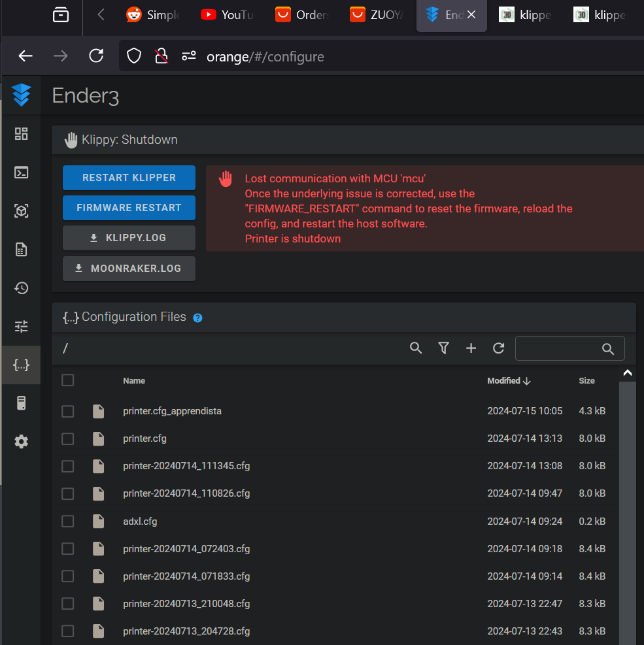Screen dimensions: 644x645
Task: Switch to the first klipper tab
Action: coord(525,15)
